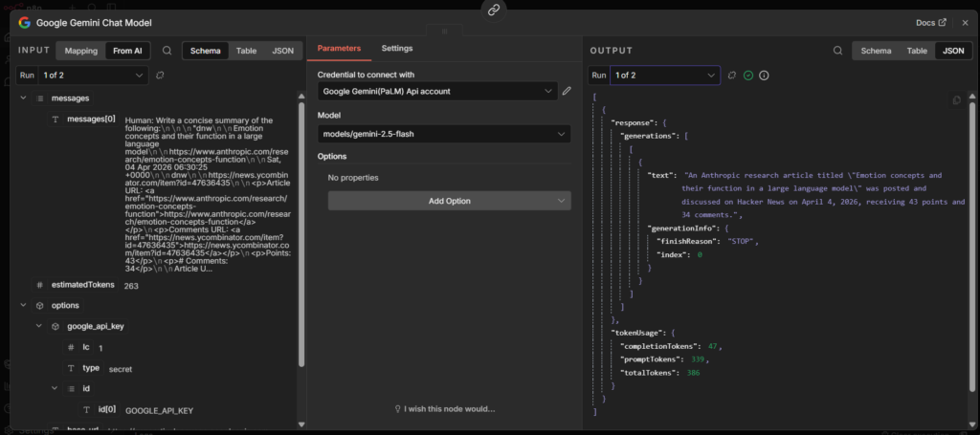The image size is (980, 435).
Task: Switch the input source to Mapping
Action: (x=81, y=51)
